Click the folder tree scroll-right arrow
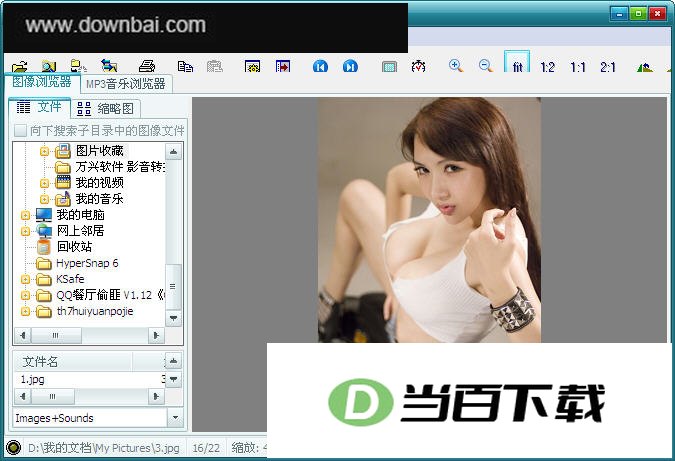Viewport: 675px width, 461px height. [157, 335]
